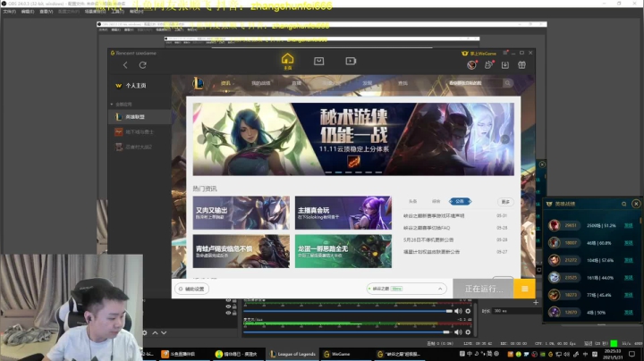The image size is (644, 361).
Task: Click the search icon in hero stats panel
Action: pyautogui.click(x=624, y=204)
